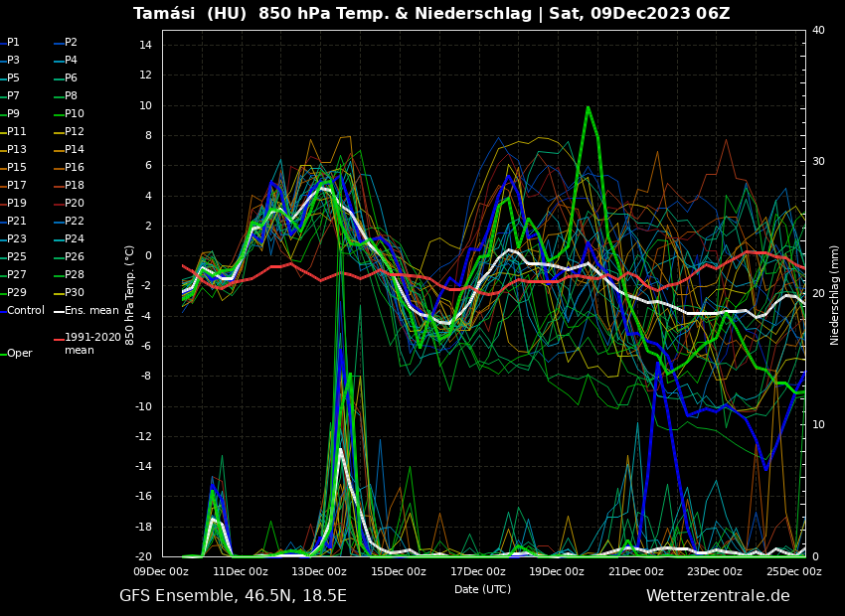Click the 09Dec 00z start date label
The image size is (845, 616).
pos(161,571)
